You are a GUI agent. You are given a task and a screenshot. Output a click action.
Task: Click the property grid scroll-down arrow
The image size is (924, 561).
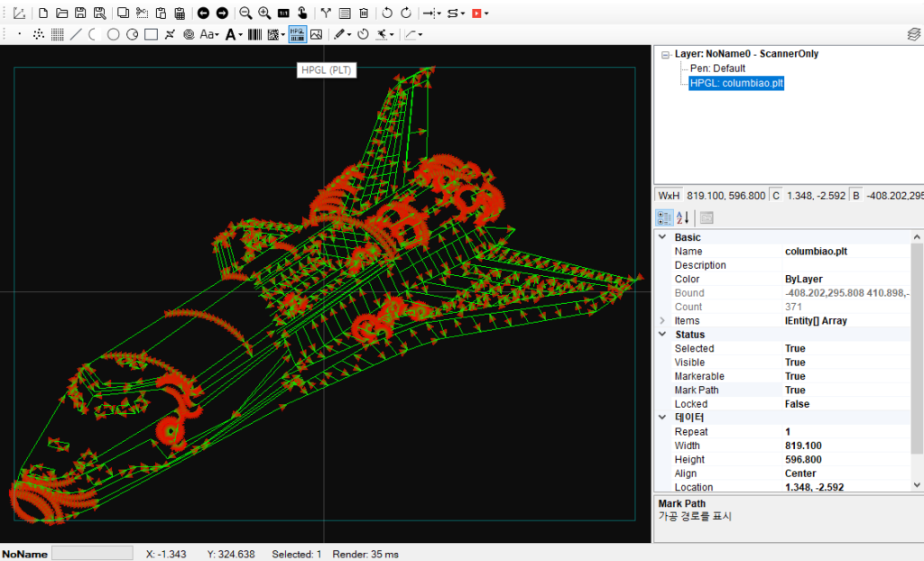click(x=917, y=485)
